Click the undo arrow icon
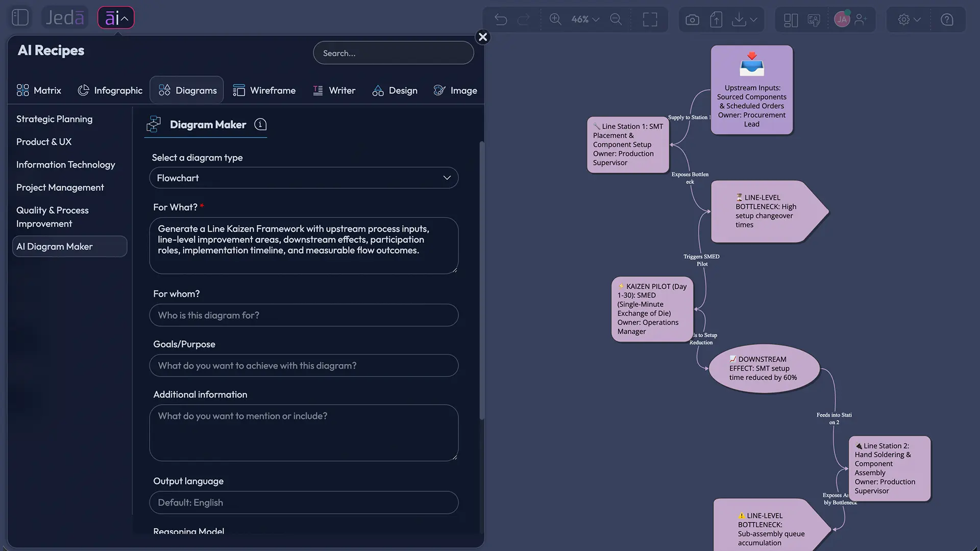Screen dimensions: 980x551 click(501, 19)
